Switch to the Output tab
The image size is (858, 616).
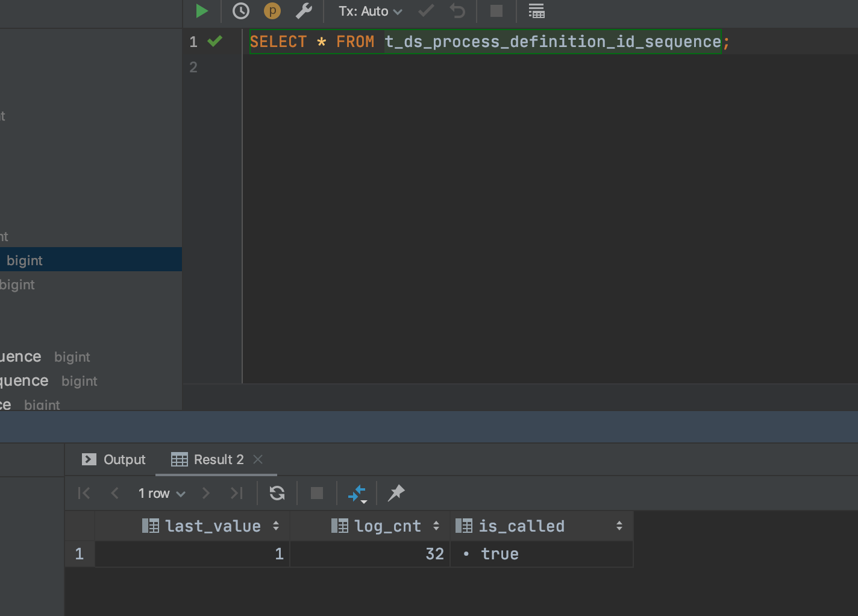[x=114, y=459]
